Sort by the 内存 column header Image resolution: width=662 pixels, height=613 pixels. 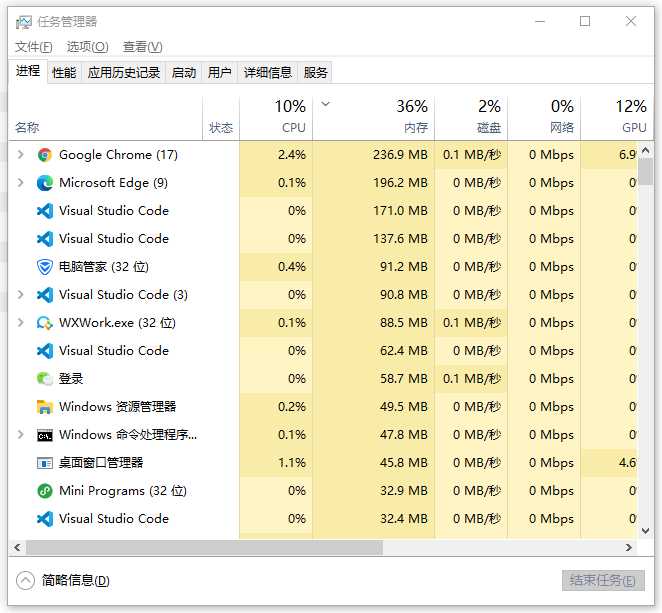pyautogui.click(x=373, y=118)
